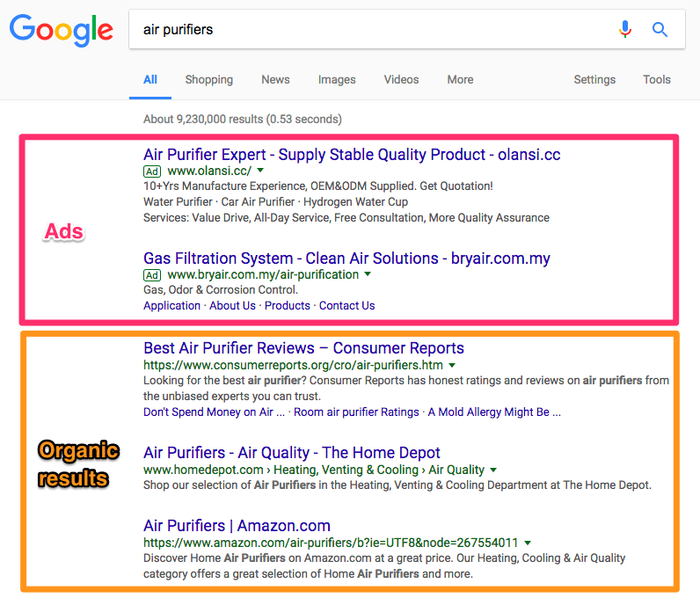Image resolution: width=700 pixels, height=598 pixels.
Task: Open the Products sitelink under bryair ad
Action: tap(287, 305)
